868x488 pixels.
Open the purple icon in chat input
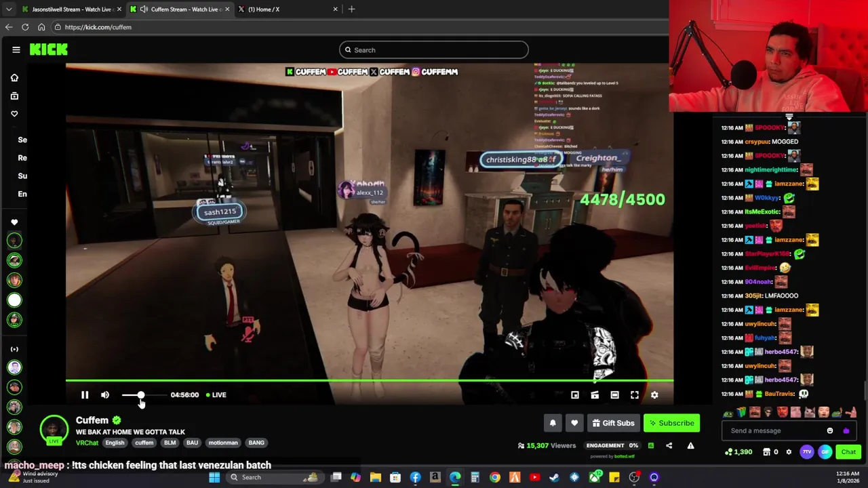(x=846, y=430)
